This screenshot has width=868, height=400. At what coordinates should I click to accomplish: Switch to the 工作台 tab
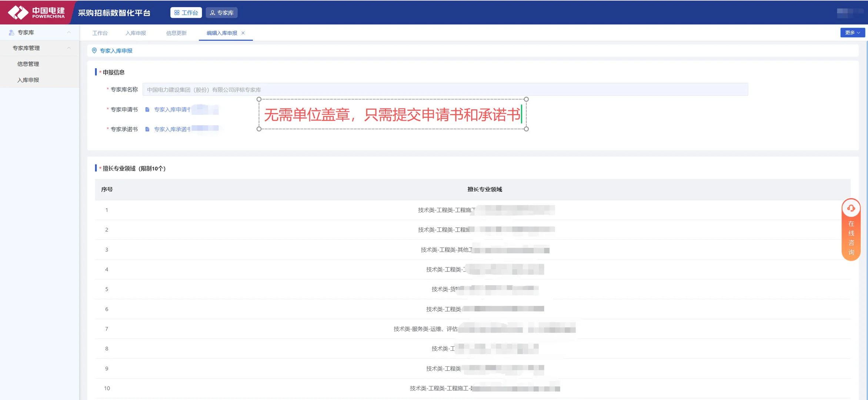100,33
